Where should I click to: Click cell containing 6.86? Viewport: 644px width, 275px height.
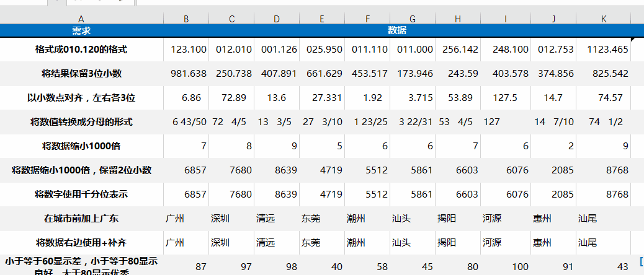[186, 97]
